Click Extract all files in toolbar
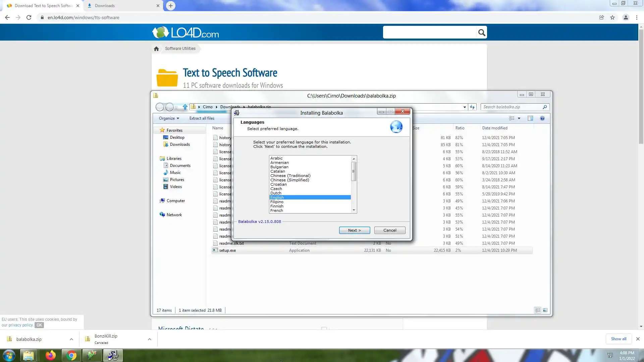644x362 pixels. pyautogui.click(x=202, y=118)
